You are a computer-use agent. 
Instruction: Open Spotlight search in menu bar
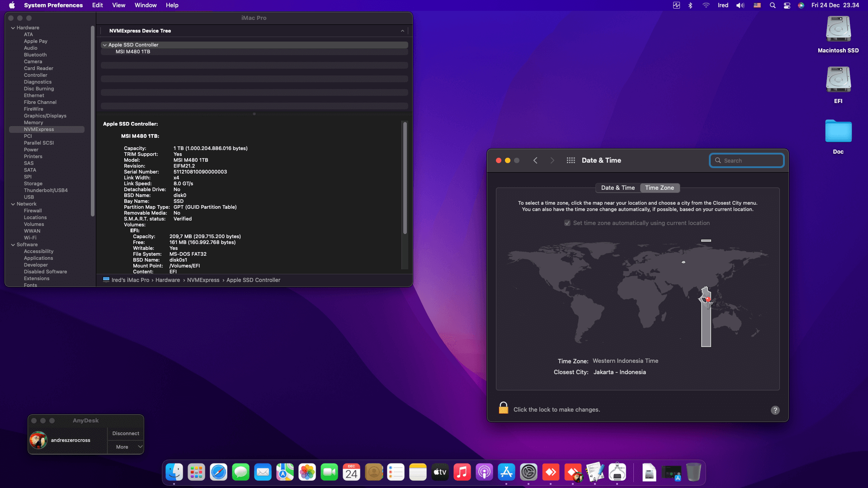point(773,5)
